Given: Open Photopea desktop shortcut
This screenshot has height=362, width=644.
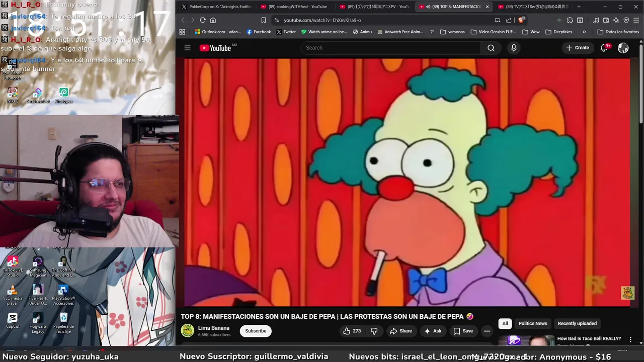Looking at the screenshot, I should (63, 95).
